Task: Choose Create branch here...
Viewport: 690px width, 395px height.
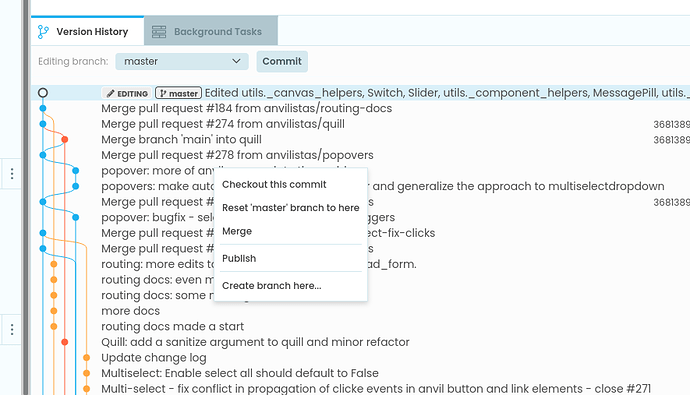Action: [272, 285]
